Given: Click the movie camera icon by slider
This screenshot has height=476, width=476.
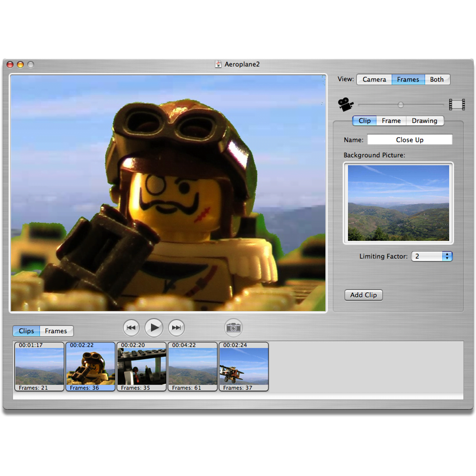Looking at the screenshot, I should coord(345,104).
